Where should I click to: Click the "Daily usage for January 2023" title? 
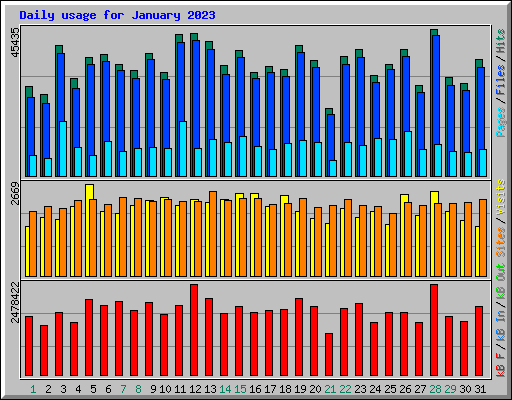point(117,15)
